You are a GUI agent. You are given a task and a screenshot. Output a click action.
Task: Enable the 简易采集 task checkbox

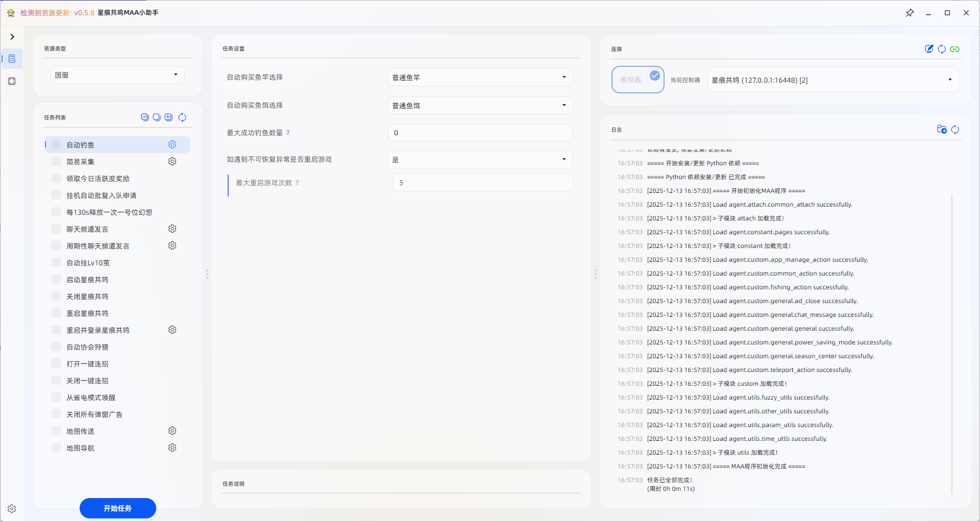(56, 161)
